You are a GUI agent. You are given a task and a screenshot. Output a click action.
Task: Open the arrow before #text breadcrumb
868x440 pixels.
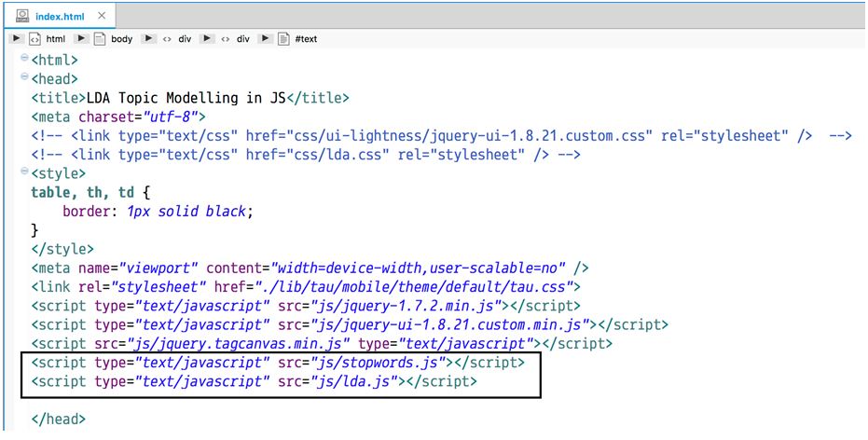click(x=266, y=39)
